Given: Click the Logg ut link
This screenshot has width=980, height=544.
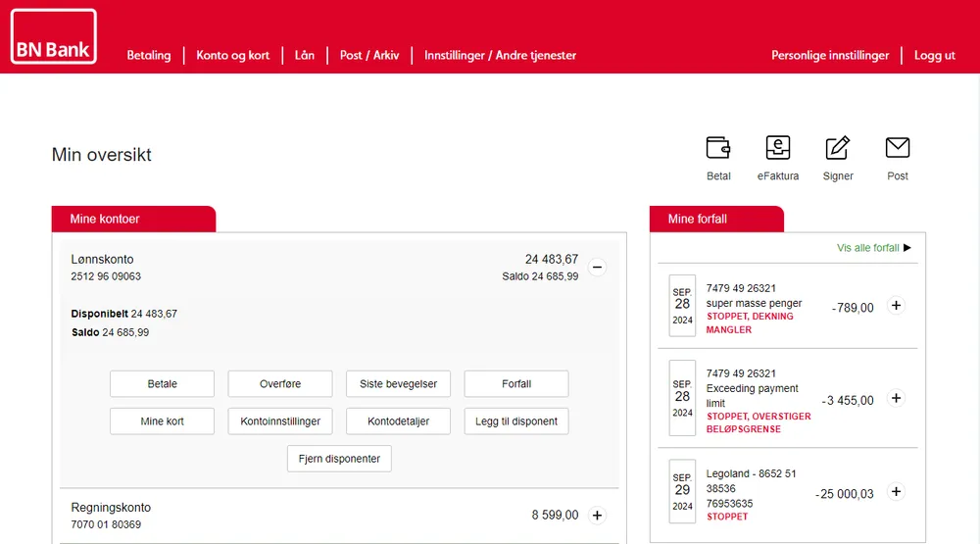Looking at the screenshot, I should coord(934,56).
